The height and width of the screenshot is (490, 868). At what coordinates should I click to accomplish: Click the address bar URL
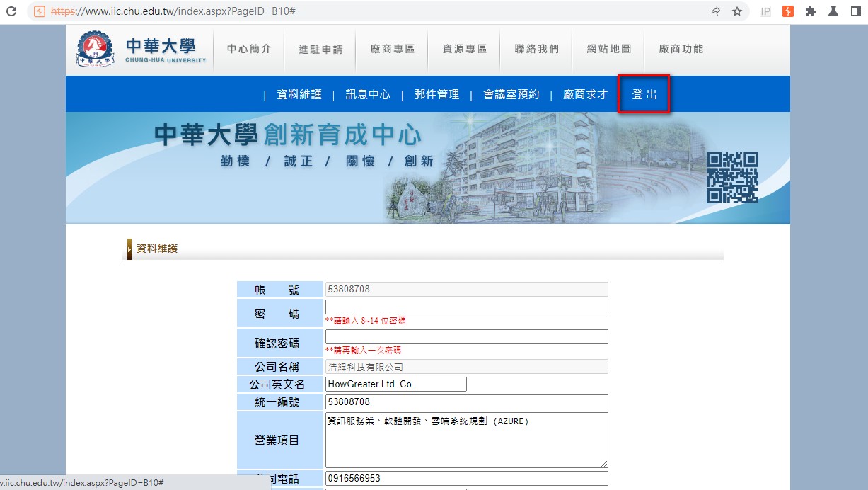[173, 11]
